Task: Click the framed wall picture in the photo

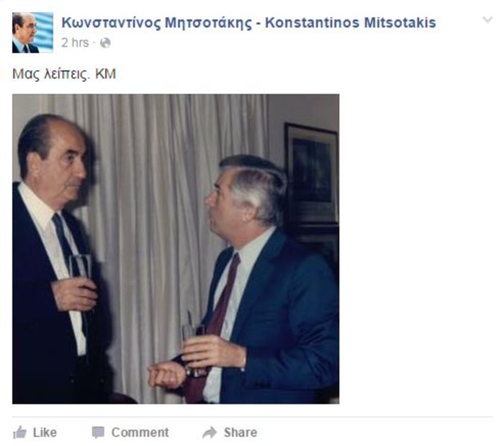Action: tap(311, 175)
